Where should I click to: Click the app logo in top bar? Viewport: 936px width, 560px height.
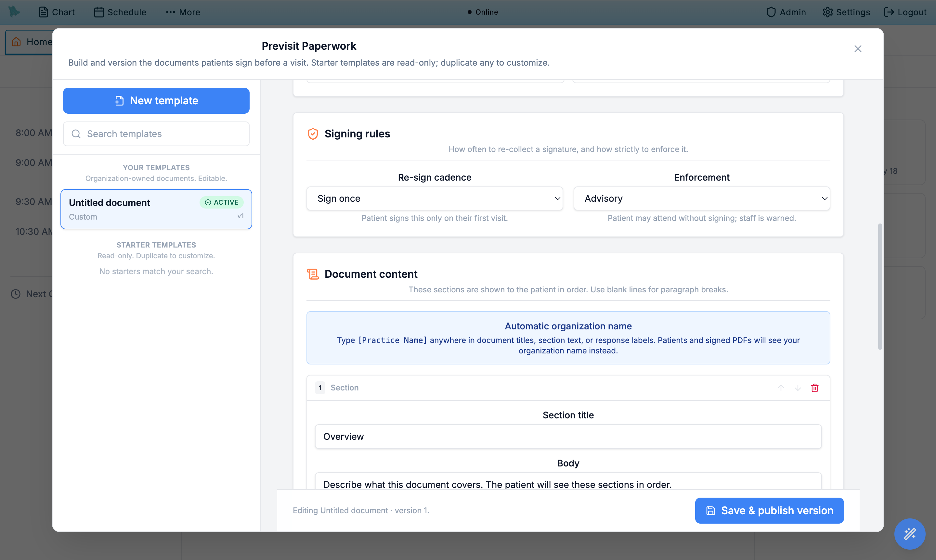[x=14, y=12]
